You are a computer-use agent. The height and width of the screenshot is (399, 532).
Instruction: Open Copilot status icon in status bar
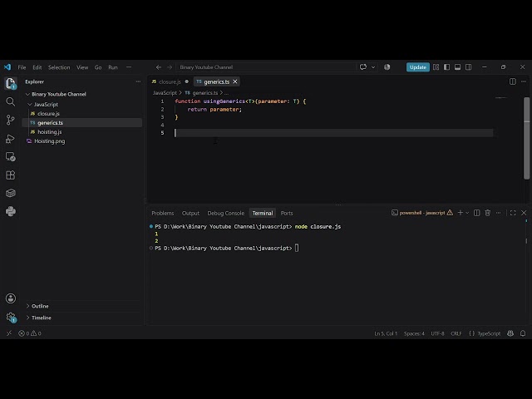(510, 333)
